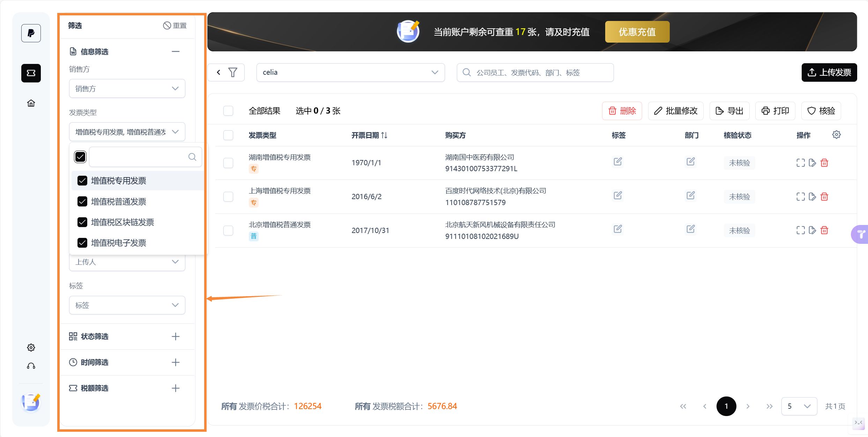Click the 批量修改 button
Screen dimensions: 868x437
pyautogui.click(x=676, y=111)
